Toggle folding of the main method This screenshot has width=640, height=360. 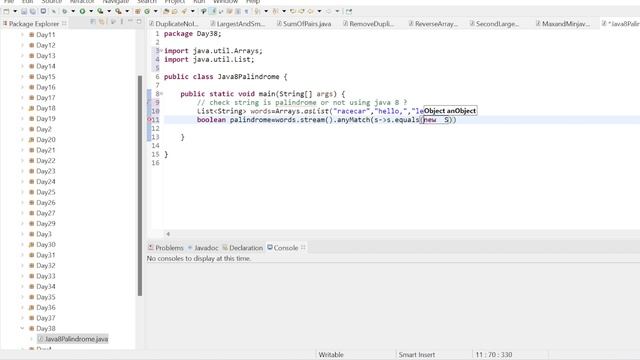pyautogui.click(x=161, y=94)
